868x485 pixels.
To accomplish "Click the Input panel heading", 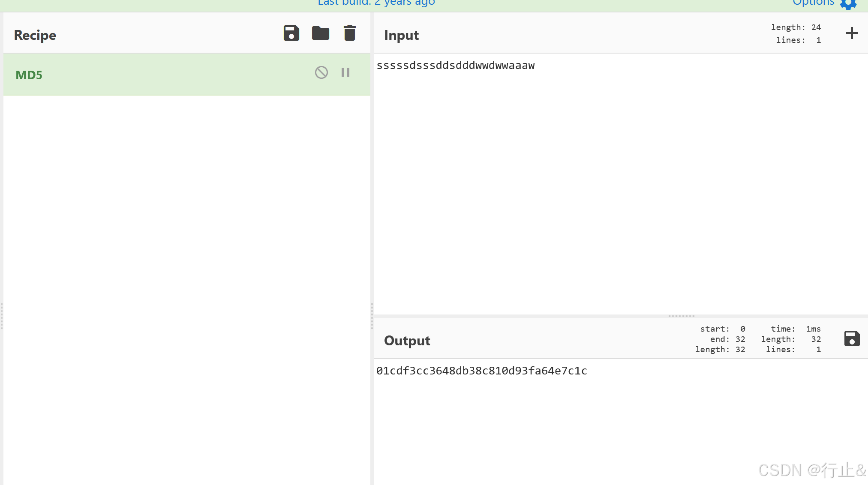I will coord(401,35).
